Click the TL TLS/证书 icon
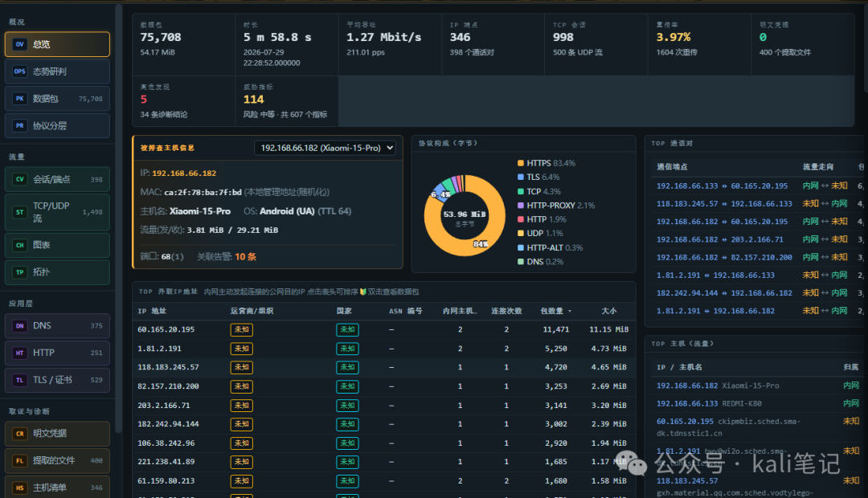Image resolution: width=868 pixels, height=498 pixels. pos(20,380)
